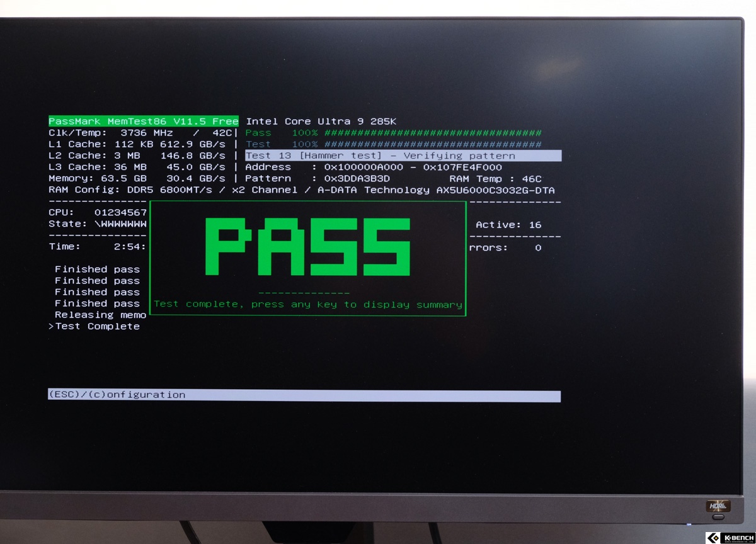Click the K-Bench watermark logo
This screenshot has height=544, width=756.
click(730, 538)
